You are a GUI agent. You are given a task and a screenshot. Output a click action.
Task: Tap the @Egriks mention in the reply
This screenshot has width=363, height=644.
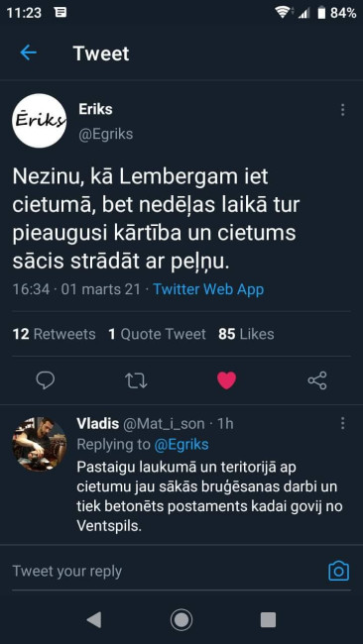(x=181, y=445)
